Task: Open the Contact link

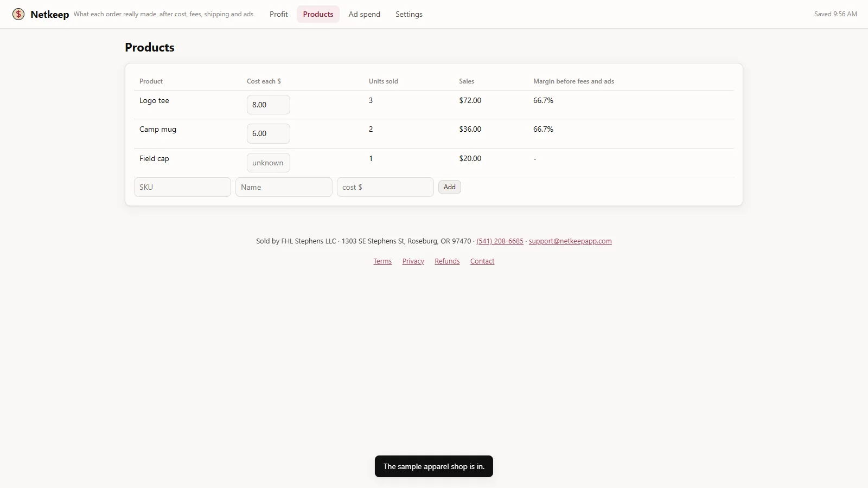Action: [x=482, y=261]
